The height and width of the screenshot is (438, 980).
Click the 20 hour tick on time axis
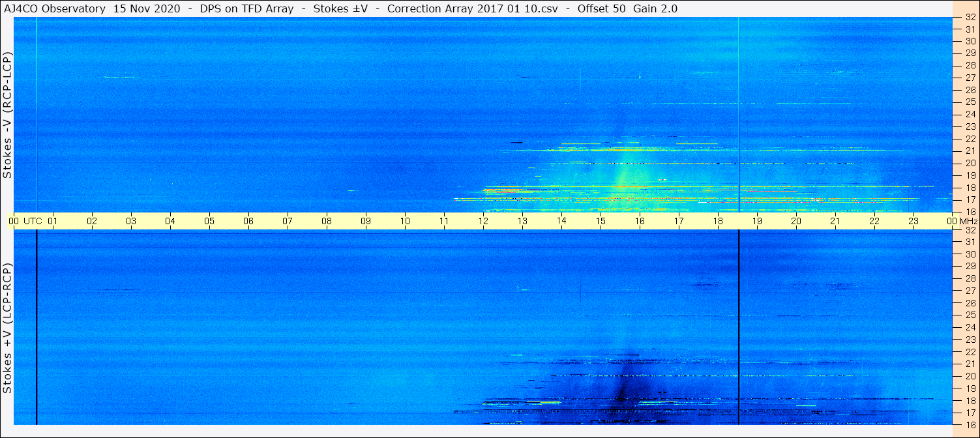click(796, 221)
